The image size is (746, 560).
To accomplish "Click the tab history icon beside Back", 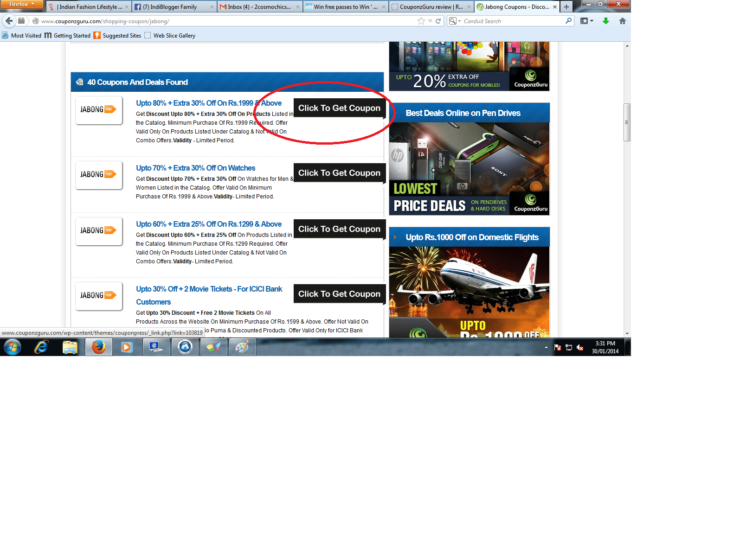I will pyautogui.click(x=21, y=21).
